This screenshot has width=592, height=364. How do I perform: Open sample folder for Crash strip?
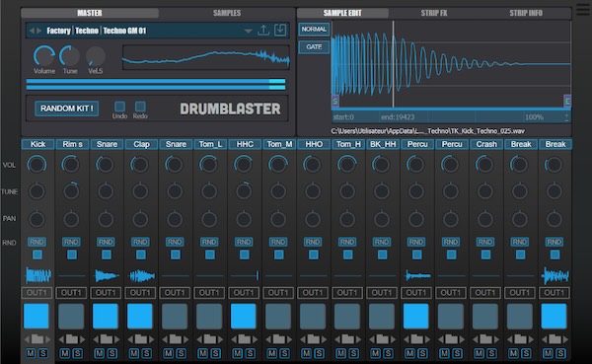485,339
